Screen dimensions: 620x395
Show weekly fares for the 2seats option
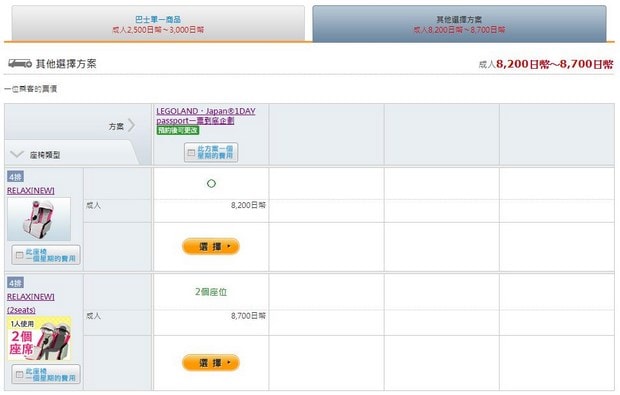[46, 374]
